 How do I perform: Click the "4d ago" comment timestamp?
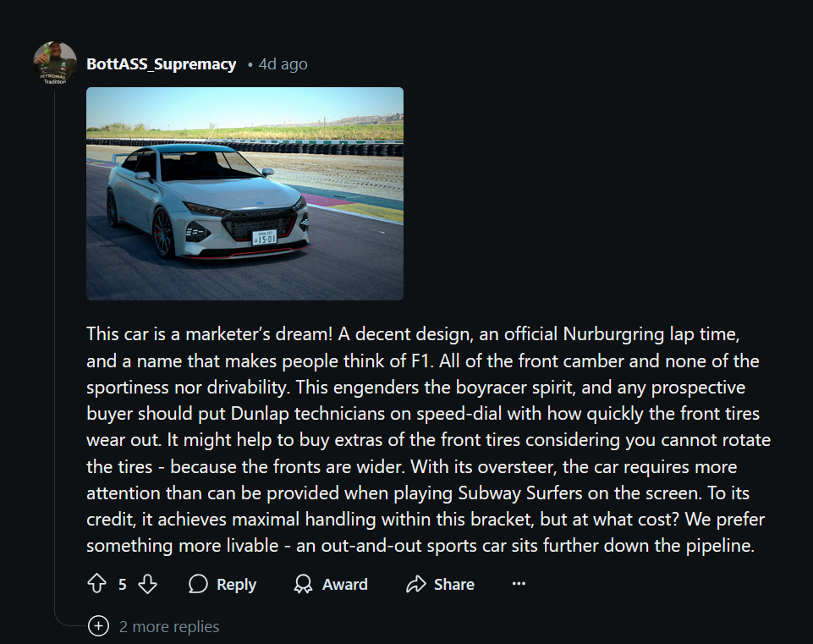pos(283,64)
